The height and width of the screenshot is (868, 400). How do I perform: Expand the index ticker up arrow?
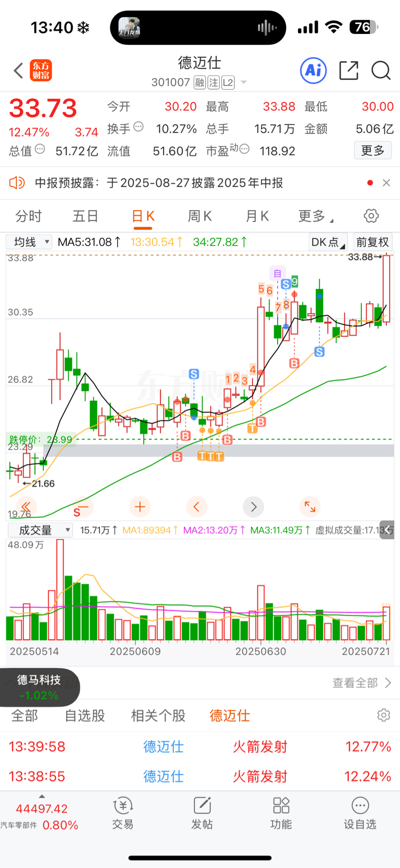coord(42,796)
